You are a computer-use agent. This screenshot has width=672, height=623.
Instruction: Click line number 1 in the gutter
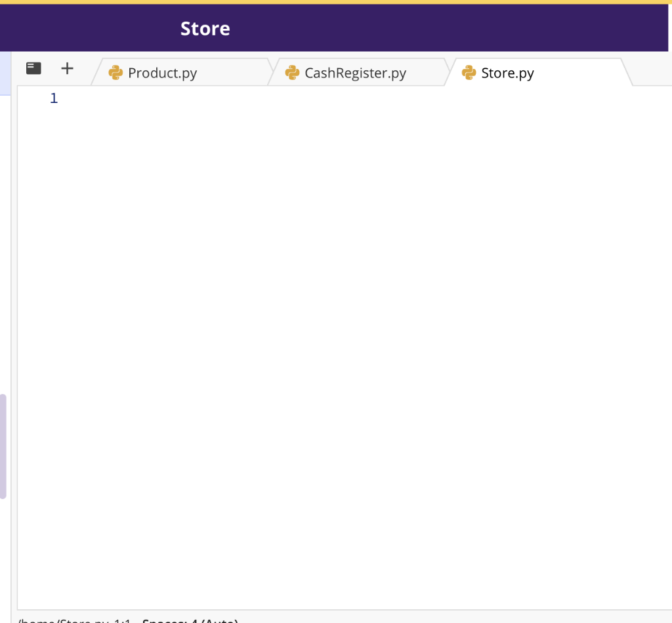[54, 98]
